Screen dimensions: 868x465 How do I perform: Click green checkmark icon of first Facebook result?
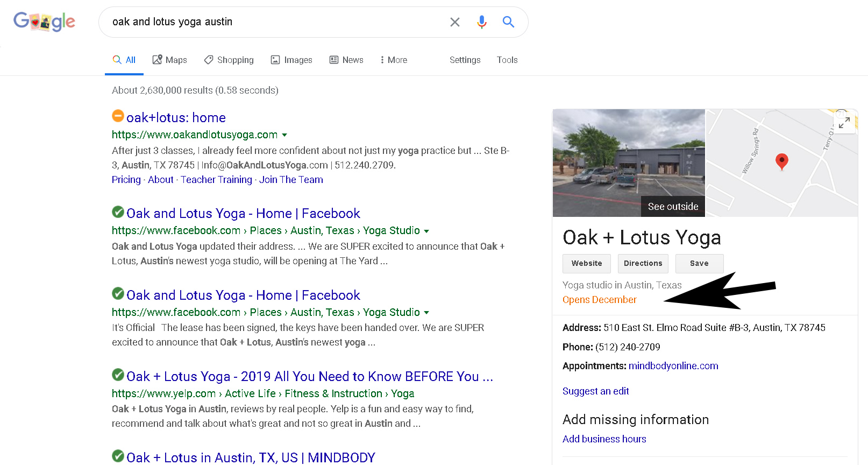118,212
